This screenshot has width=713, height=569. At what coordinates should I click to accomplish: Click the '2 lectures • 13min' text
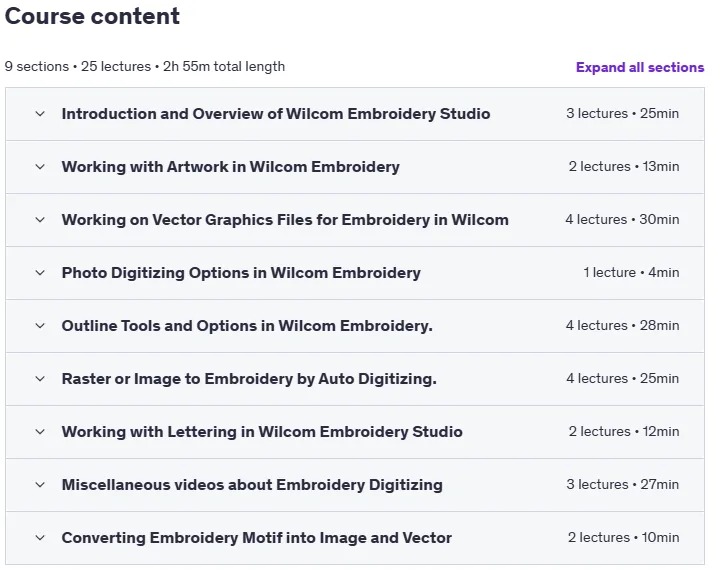tap(624, 166)
